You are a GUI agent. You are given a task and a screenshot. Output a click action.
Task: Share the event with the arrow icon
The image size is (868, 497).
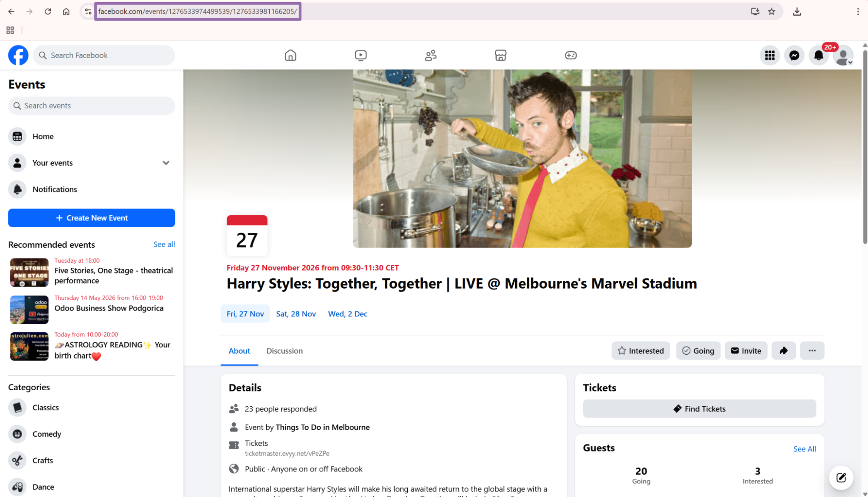783,351
